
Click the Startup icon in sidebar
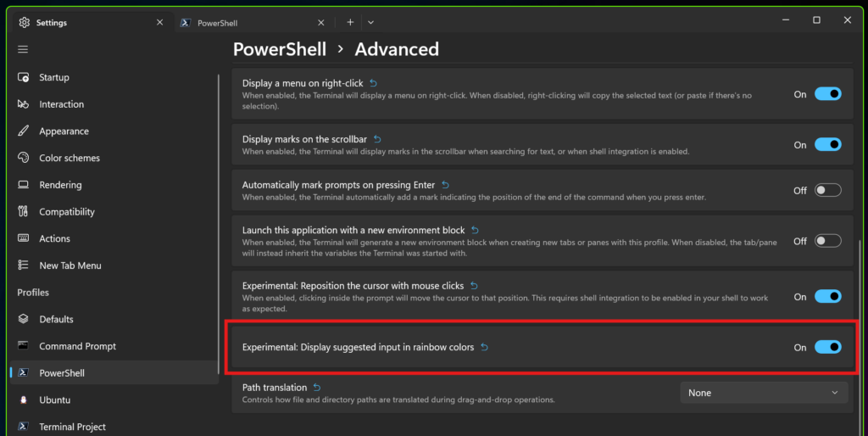[23, 77]
